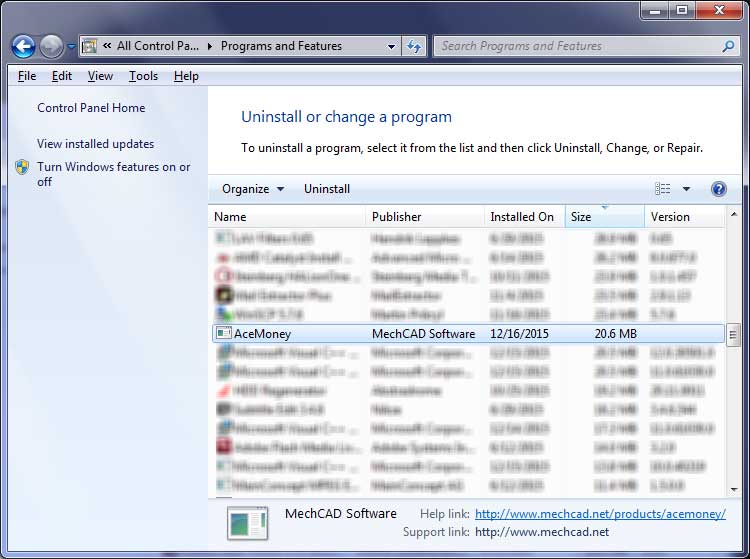Maximize the Programs and Features window

[682, 11]
